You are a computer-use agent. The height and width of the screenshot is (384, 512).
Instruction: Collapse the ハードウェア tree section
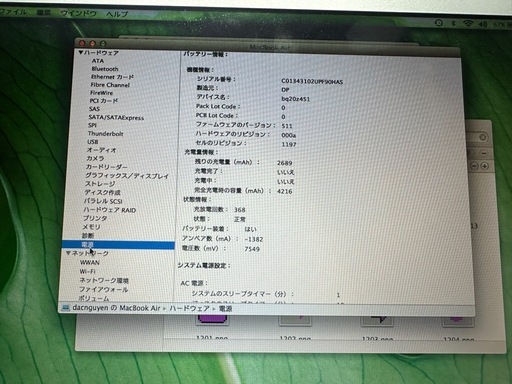81,53
